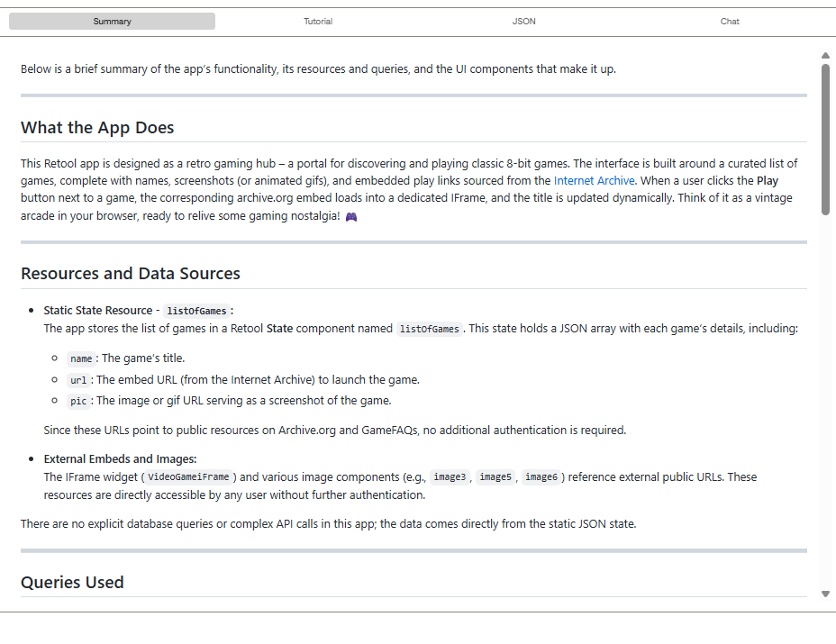The image size is (836, 644).
Task: Switch to the Chat tab
Action: 730,22
